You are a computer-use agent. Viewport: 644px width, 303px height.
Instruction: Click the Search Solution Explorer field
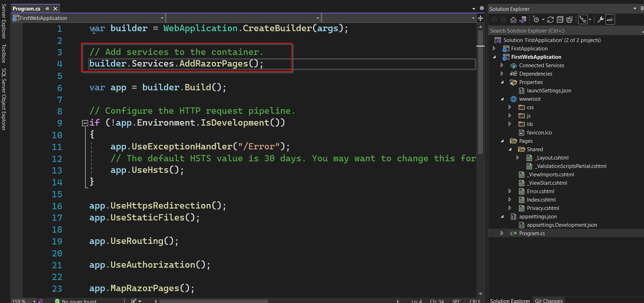click(565, 31)
